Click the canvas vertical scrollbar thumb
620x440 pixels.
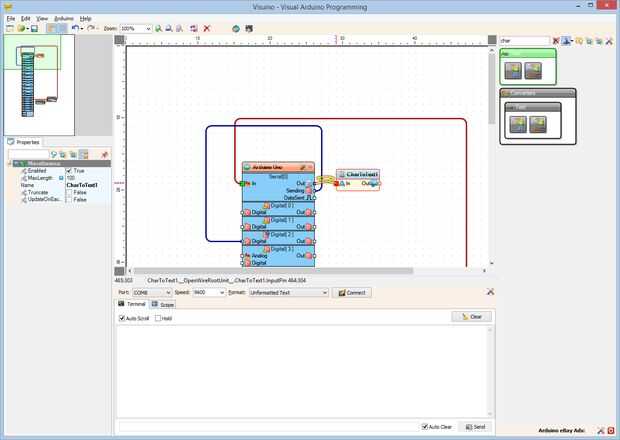[x=491, y=89]
